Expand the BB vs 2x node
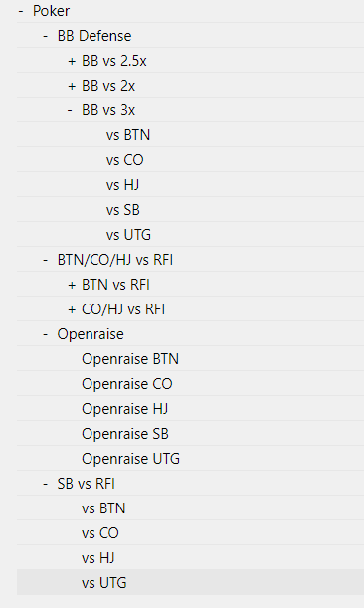Screen dimensions: 364x608 pos(72,86)
